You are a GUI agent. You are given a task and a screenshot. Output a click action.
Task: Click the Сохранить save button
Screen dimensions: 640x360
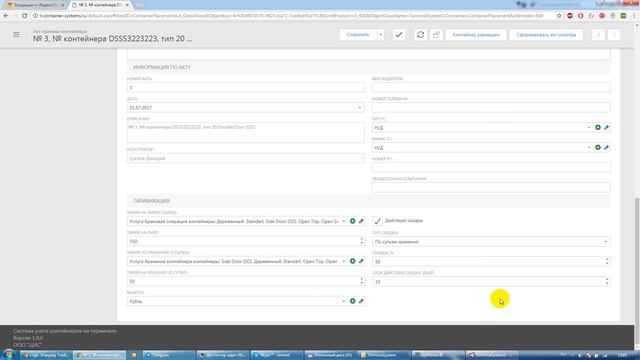pyautogui.click(x=358, y=35)
